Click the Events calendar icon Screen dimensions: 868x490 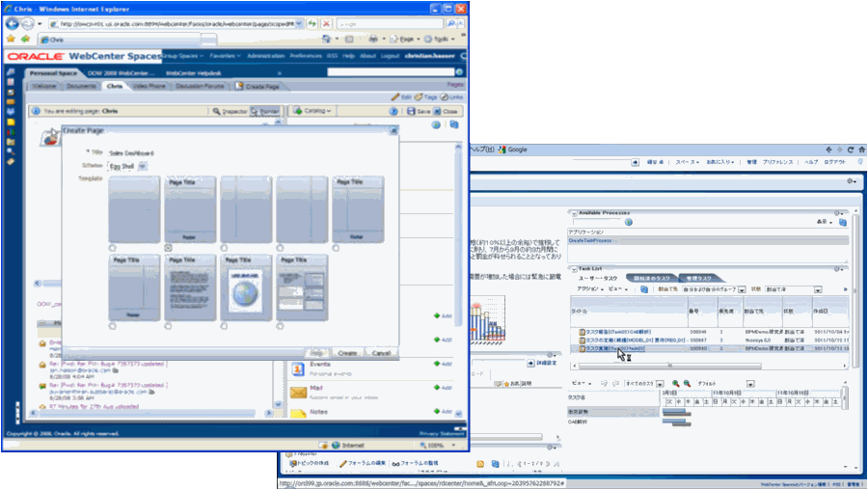click(x=299, y=367)
